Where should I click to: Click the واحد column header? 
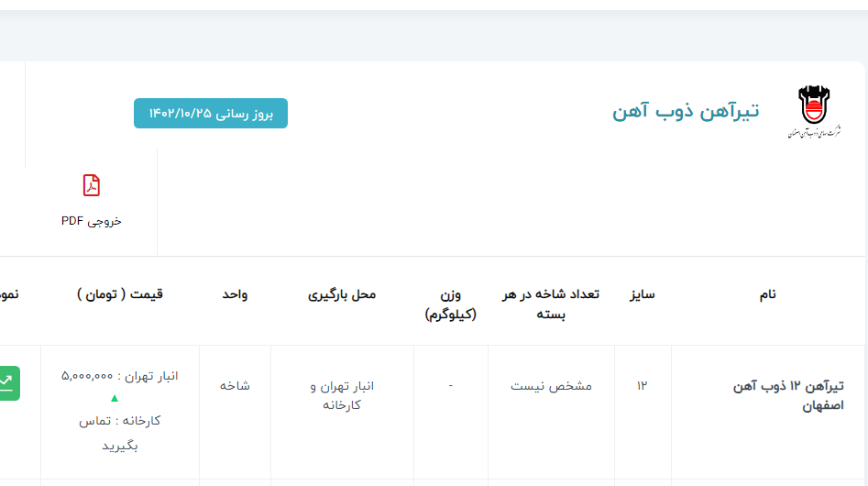tap(235, 294)
